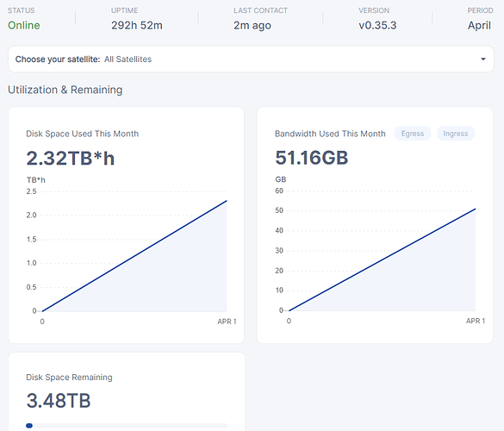Click the 51.16GB bandwidth total
The height and width of the screenshot is (431, 504).
[312, 158]
